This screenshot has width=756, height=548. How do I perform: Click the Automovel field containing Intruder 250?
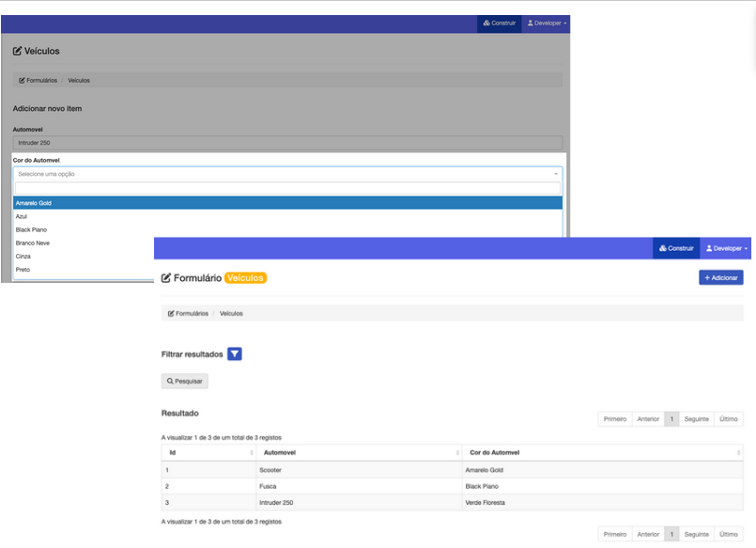(x=287, y=143)
